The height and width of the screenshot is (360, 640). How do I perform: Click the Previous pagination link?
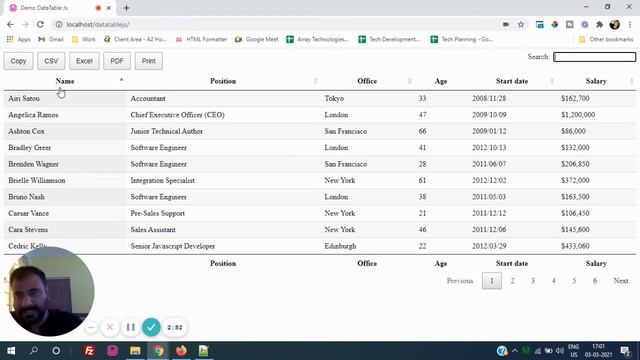point(460,281)
